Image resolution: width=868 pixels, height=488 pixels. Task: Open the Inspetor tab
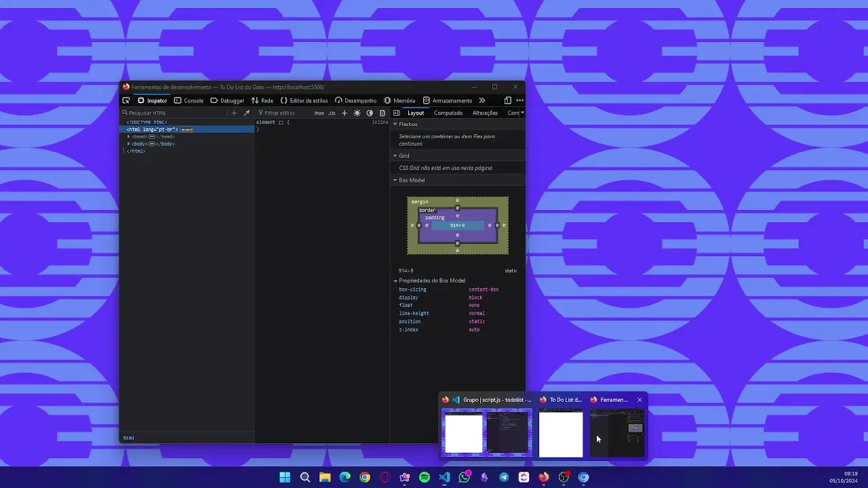(152, 100)
